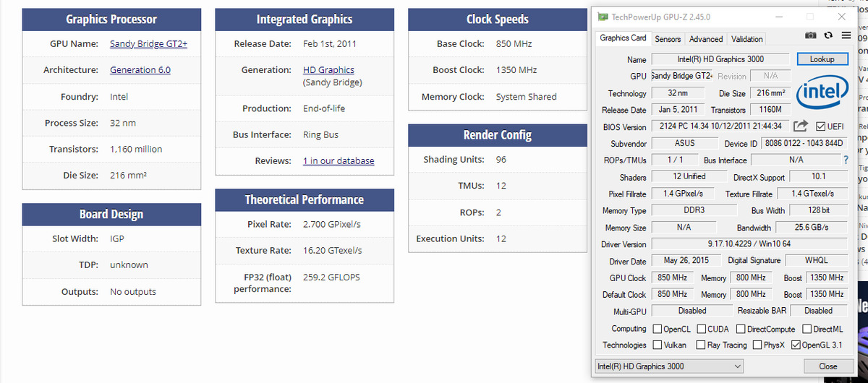Toggle the OpenGL 3.1 checkbox
The width and height of the screenshot is (868, 383).
796,345
